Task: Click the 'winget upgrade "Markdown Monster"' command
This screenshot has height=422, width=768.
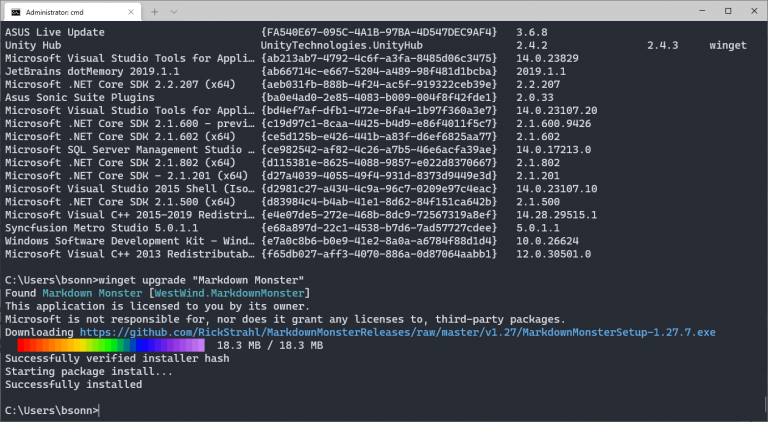Action: click(x=201, y=280)
